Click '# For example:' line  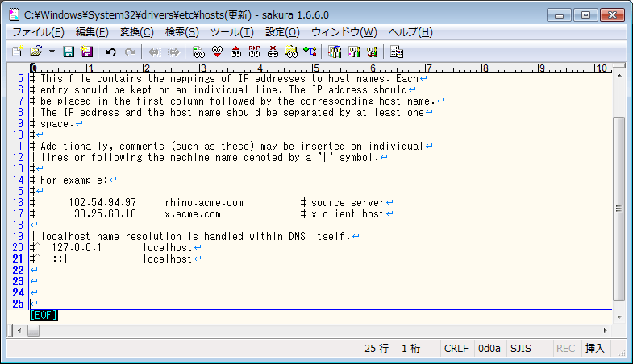[x=69, y=180]
